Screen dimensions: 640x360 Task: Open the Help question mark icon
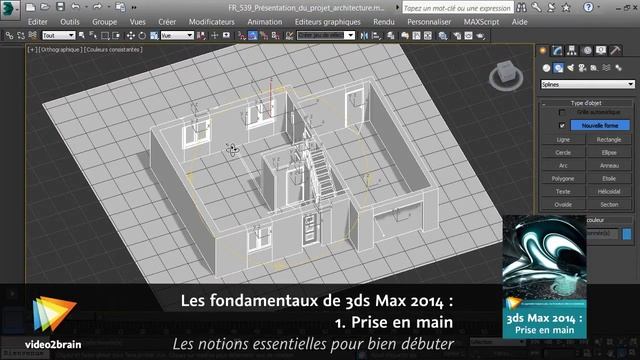(x=588, y=7)
